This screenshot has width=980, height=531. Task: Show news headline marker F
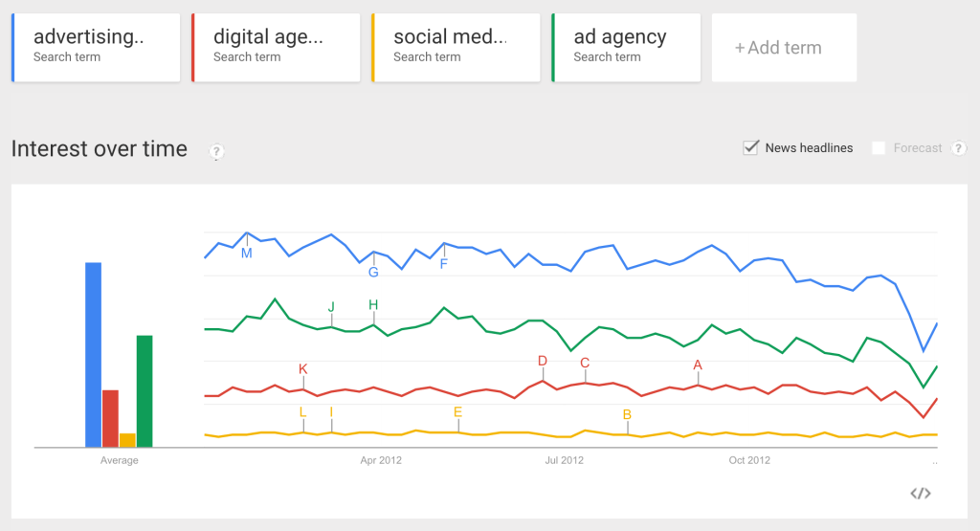pyautogui.click(x=444, y=264)
